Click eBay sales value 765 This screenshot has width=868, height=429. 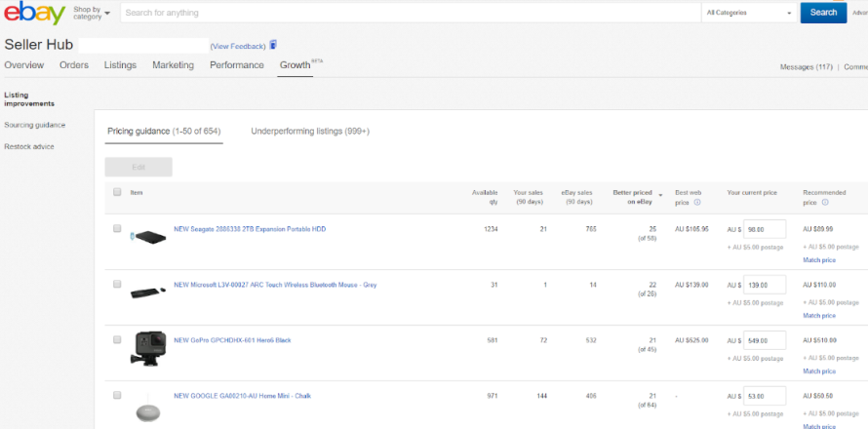pos(591,229)
